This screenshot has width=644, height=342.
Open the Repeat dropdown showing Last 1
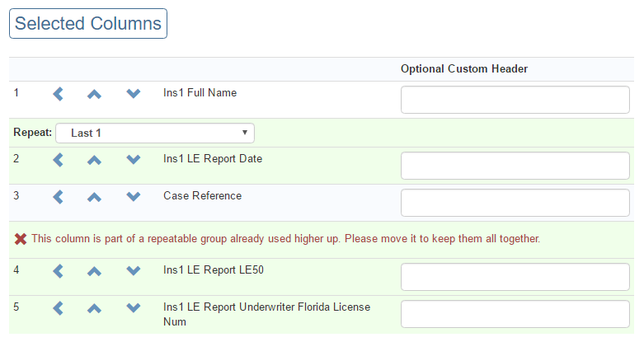point(154,133)
